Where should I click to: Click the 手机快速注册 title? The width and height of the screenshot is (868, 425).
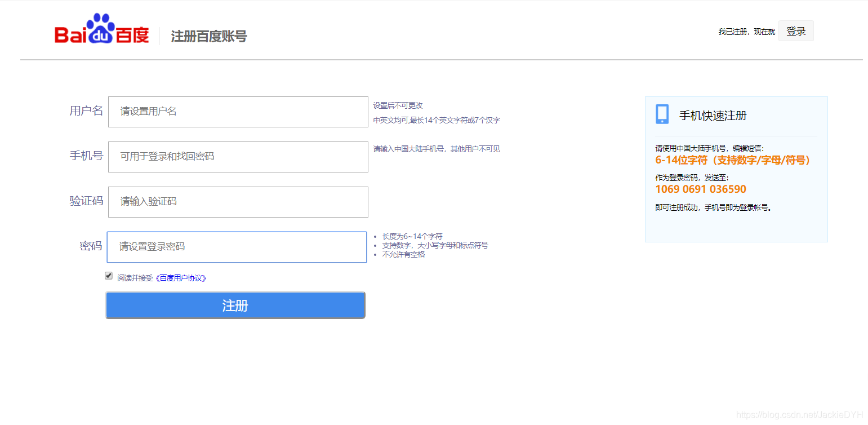[x=713, y=116]
